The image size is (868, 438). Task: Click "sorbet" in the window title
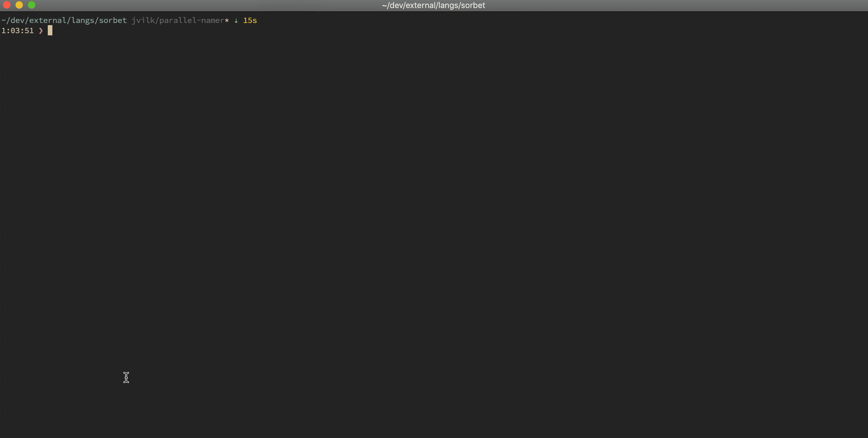473,5
